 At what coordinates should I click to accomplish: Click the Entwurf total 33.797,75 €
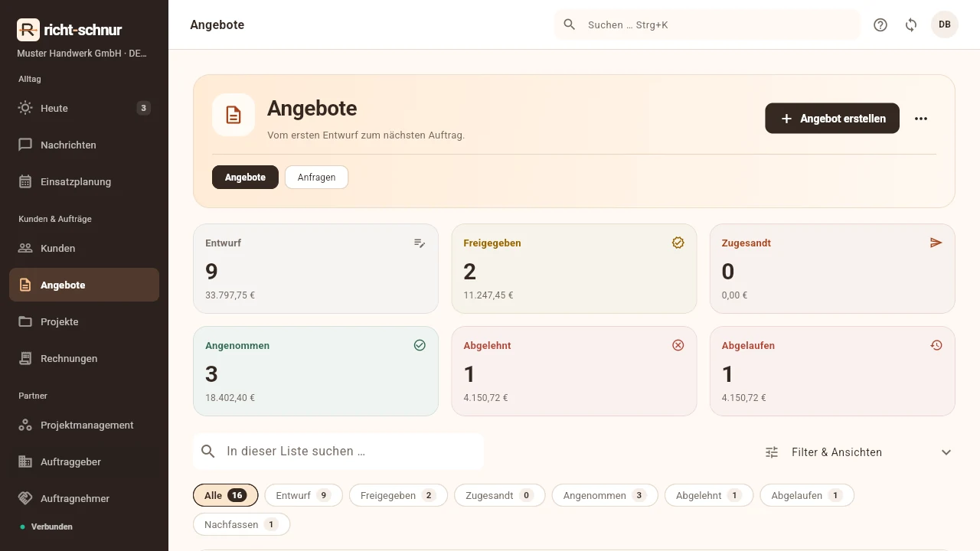point(230,295)
